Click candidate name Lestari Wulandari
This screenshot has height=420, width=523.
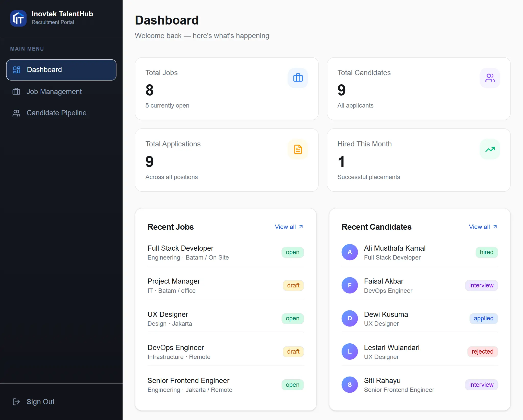pos(392,347)
